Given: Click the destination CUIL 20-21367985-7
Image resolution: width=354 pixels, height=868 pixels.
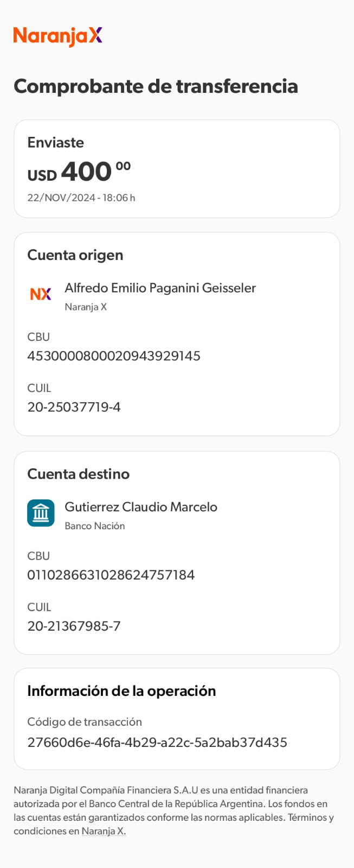Looking at the screenshot, I should point(74,626).
